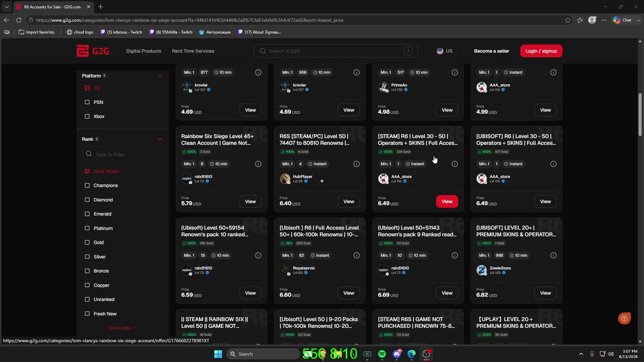This screenshot has width=644, height=362.
Task: Click the Login / signup button
Action: click(x=541, y=51)
